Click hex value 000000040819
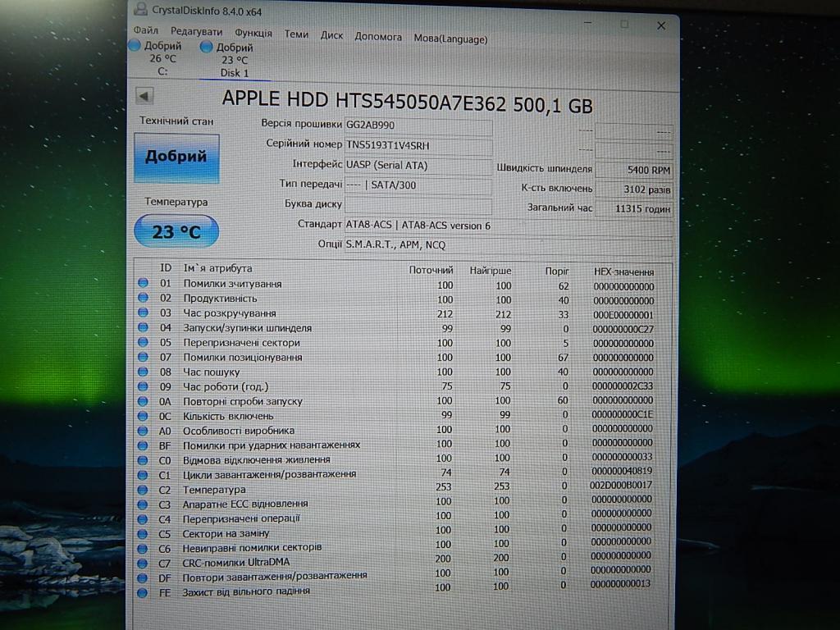Image resolution: width=840 pixels, height=630 pixels. pos(622,472)
